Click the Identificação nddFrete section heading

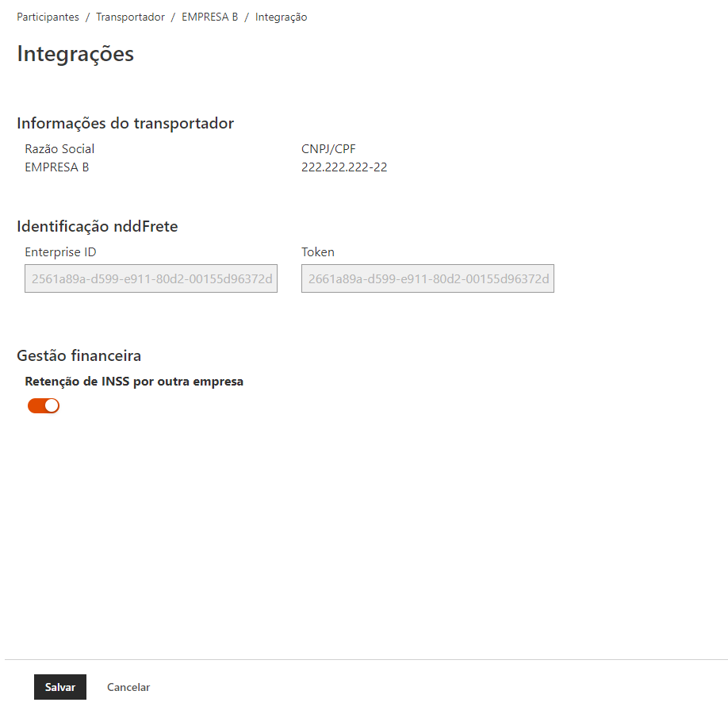(x=98, y=226)
